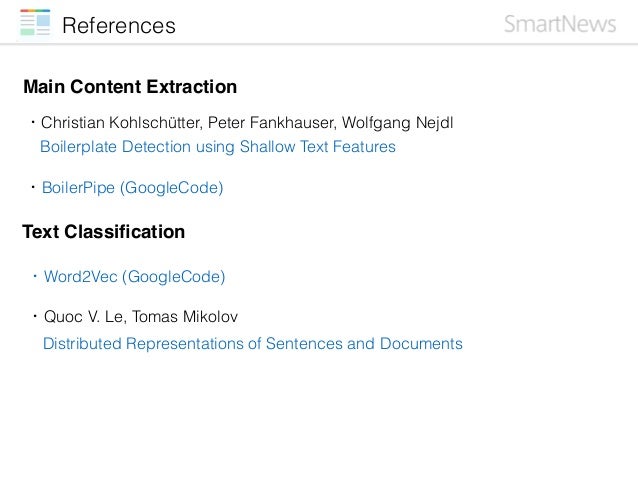The image size is (638, 479).
Task: Click the word GoogleCode in the BoilerPipe link
Action: pyautogui.click(x=171, y=188)
